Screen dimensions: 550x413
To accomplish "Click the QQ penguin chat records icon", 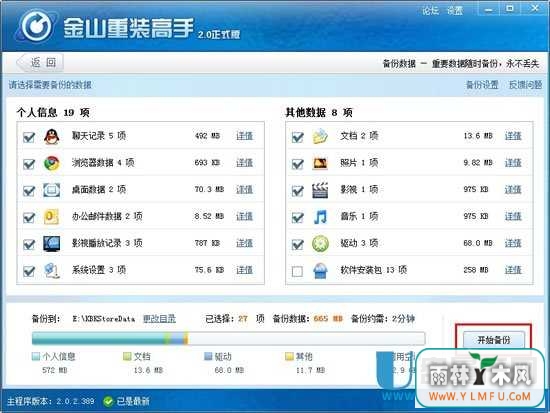I will click(52, 136).
